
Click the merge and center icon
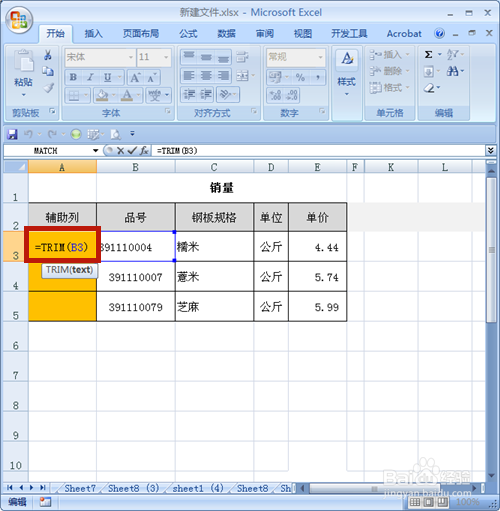click(242, 76)
